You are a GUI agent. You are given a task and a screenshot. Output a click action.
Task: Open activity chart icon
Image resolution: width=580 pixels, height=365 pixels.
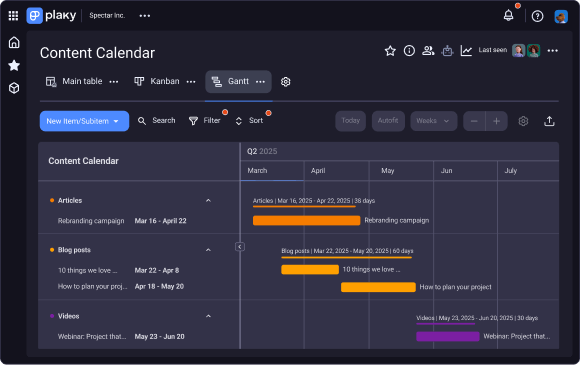466,51
